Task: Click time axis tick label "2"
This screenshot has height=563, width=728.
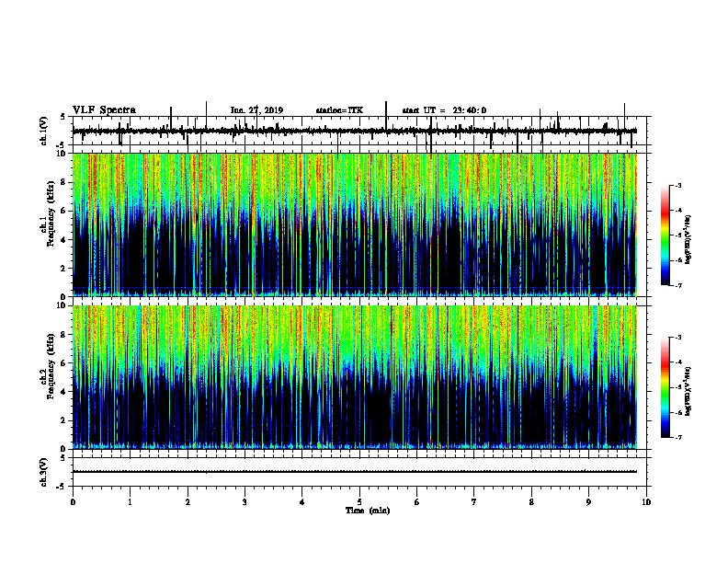Action: tap(188, 502)
